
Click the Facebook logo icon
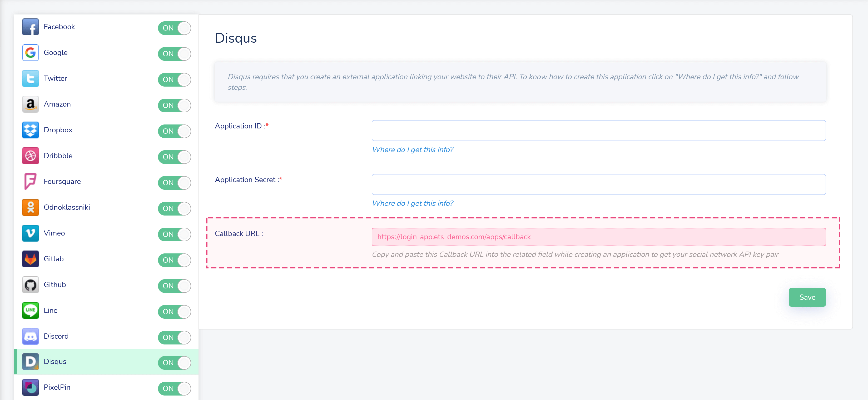point(30,27)
